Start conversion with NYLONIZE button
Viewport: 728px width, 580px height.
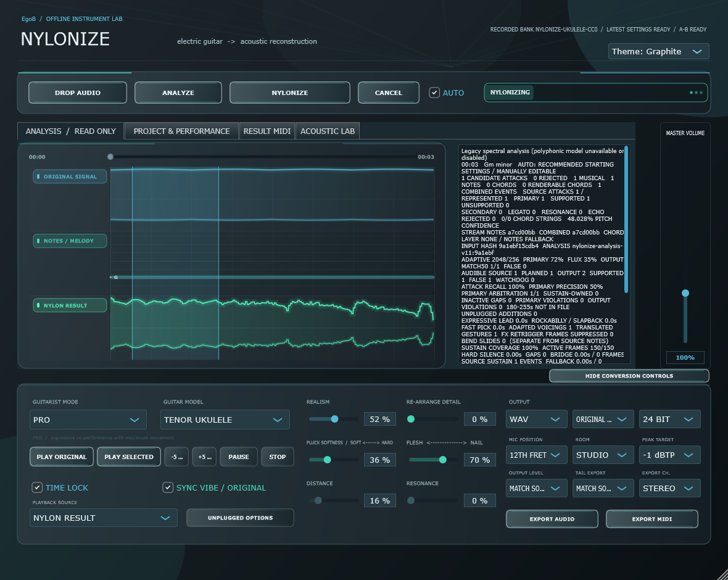[x=290, y=93]
